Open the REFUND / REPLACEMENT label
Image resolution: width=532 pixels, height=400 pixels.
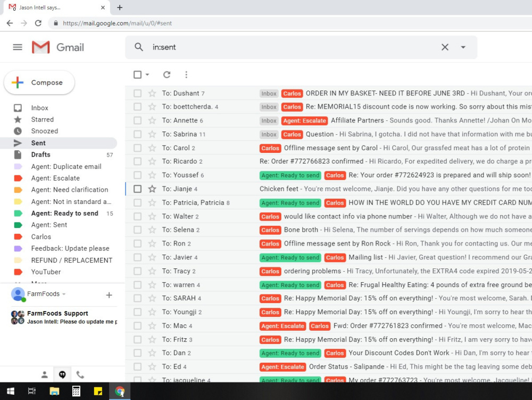(72, 260)
